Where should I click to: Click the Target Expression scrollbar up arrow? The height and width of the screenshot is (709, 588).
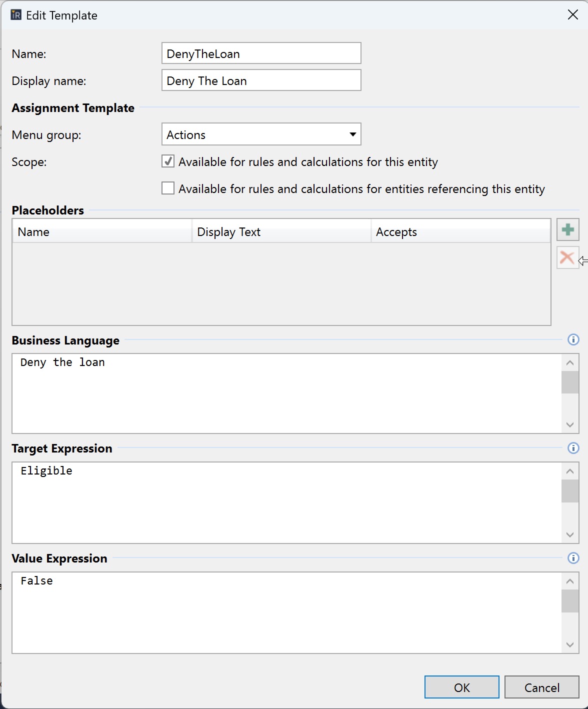570,471
